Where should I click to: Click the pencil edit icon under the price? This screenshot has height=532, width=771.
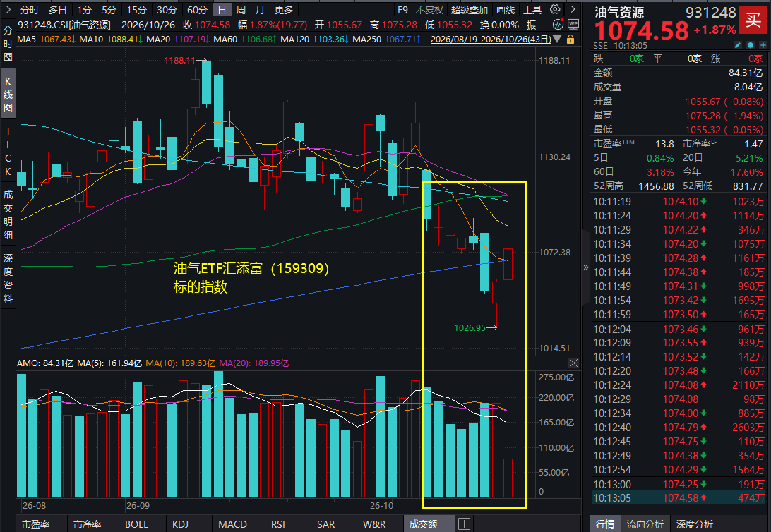click(738, 45)
